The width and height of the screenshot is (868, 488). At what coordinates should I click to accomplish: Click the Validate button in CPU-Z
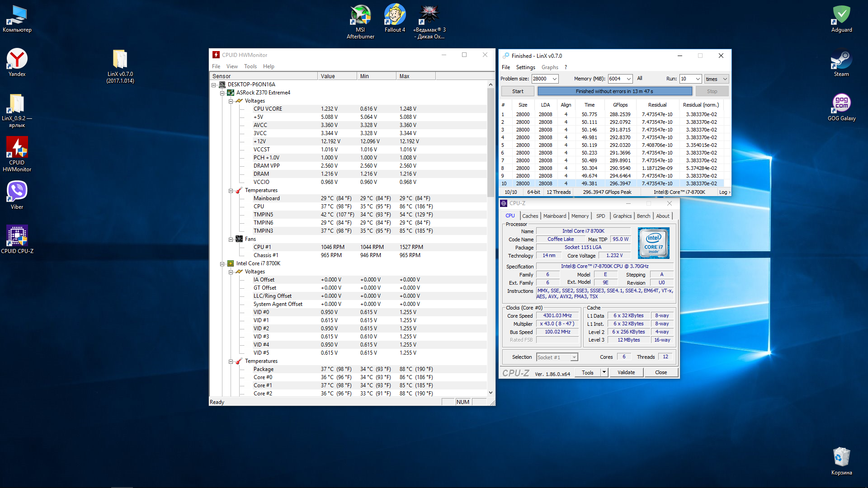626,373
